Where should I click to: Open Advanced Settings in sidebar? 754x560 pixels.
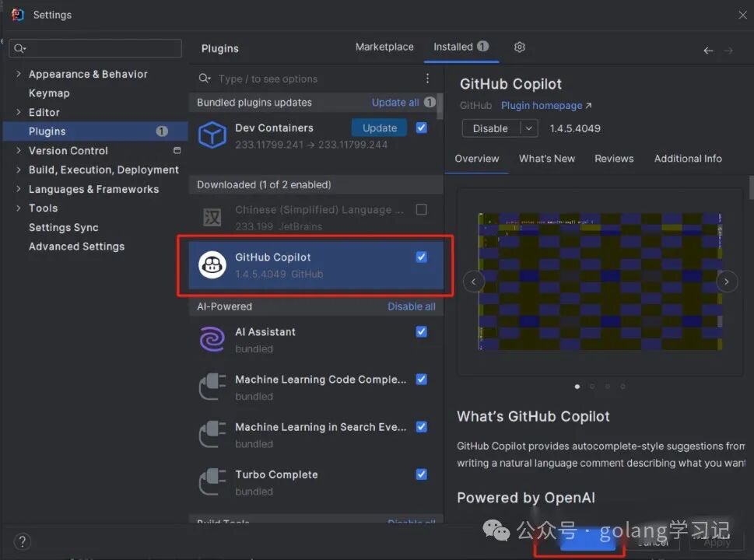pyautogui.click(x=76, y=247)
